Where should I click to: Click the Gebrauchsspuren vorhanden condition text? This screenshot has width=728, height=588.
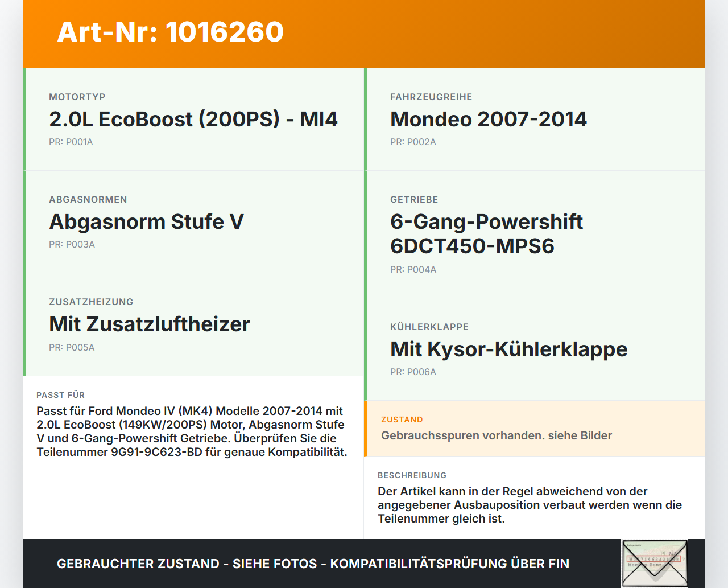(497, 436)
